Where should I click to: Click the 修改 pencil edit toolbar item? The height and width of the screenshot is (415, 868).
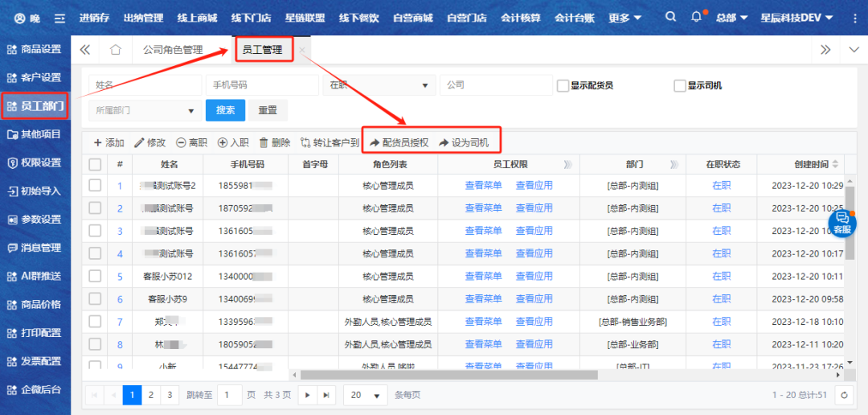click(x=149, y=142)
